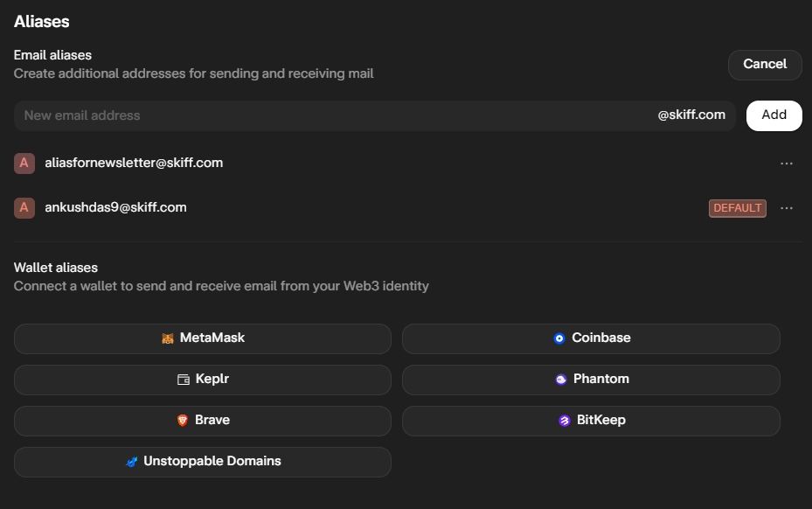Connect the Coinbase wallet
Screen dimensions: 812x509
click(x=591, y=338)
